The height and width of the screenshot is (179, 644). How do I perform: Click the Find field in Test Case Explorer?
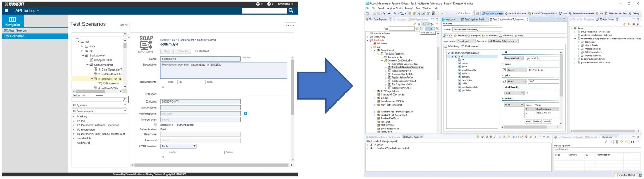[x=401, y=29]
